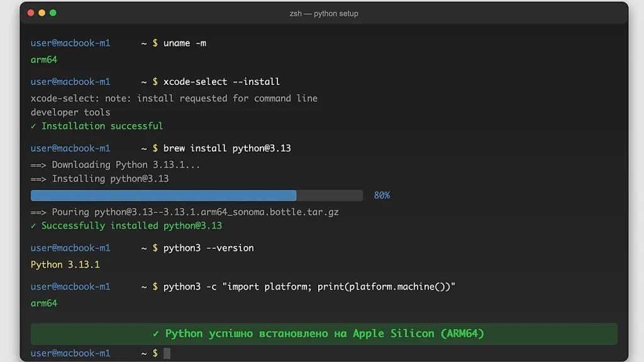Screen dimensions: 644x362
Task: Click the blue filled part of progress bar
Action: (x=164, y=196)
